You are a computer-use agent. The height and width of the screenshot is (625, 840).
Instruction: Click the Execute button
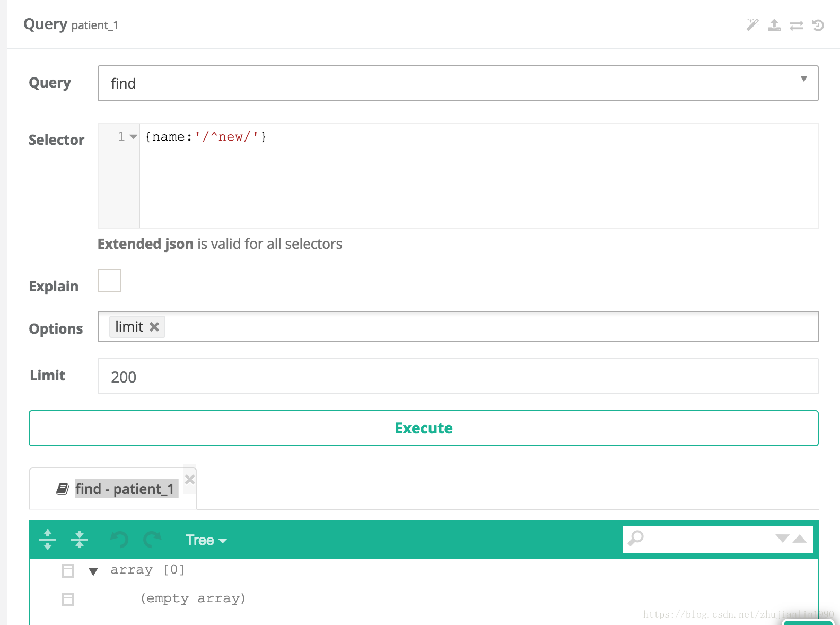point(423,428)
